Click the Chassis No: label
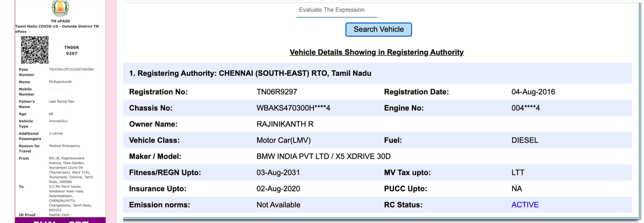 pos(151,108)
